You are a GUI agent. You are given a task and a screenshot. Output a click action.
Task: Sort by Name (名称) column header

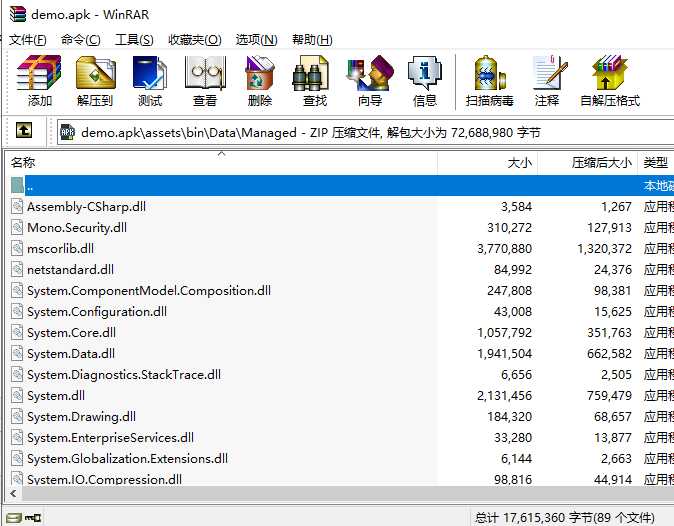pyautogui.click(x=221, y=162)
